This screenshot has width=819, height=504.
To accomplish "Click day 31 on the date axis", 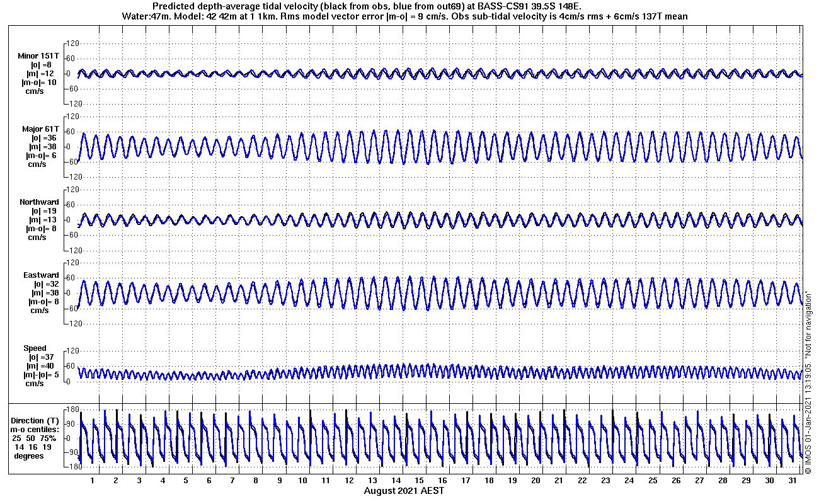I will coord(793,481).
